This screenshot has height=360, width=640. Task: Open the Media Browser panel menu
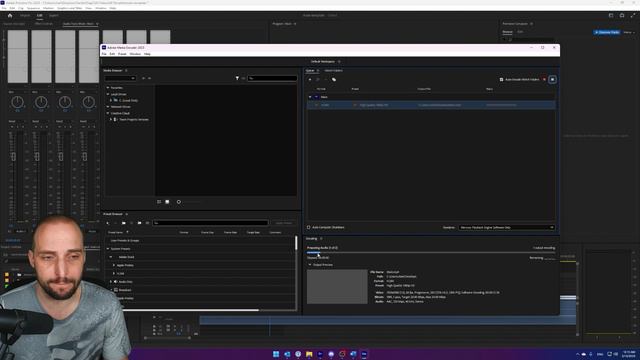click(x=126, y=71)
